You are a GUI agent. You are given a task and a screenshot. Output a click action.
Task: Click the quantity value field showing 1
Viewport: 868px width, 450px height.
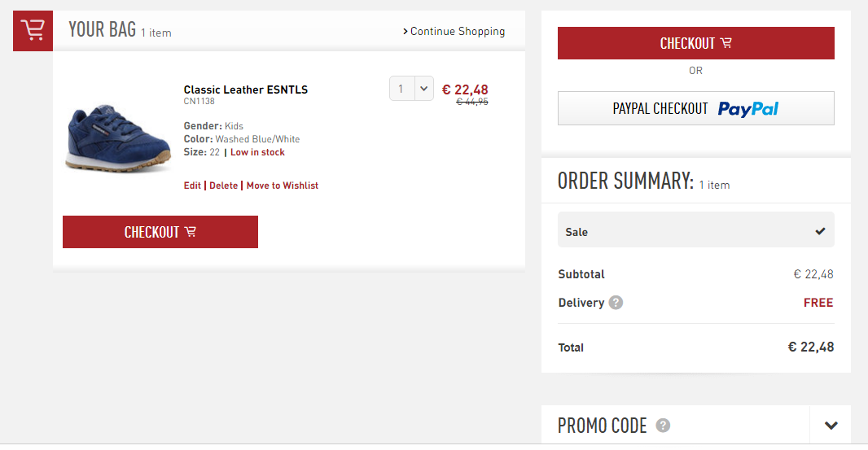point(402,89)
